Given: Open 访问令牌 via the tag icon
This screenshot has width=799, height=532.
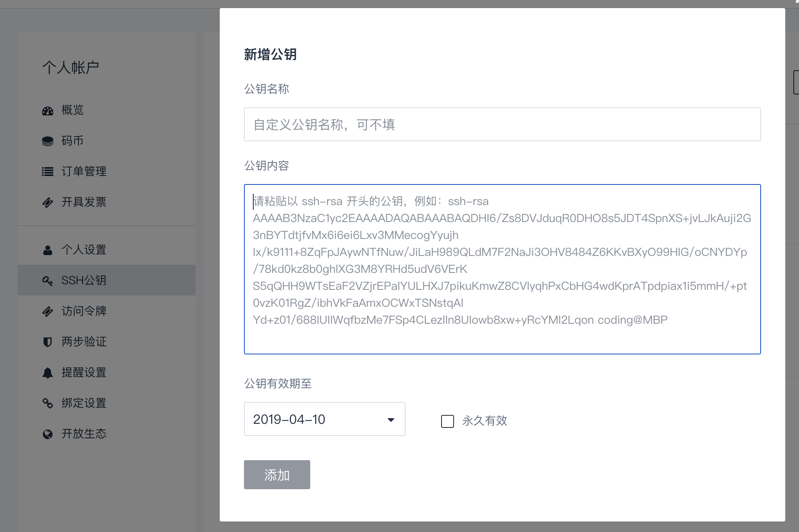Looking at the screenshot, I should pyautogui.click(x=47, y=311).
